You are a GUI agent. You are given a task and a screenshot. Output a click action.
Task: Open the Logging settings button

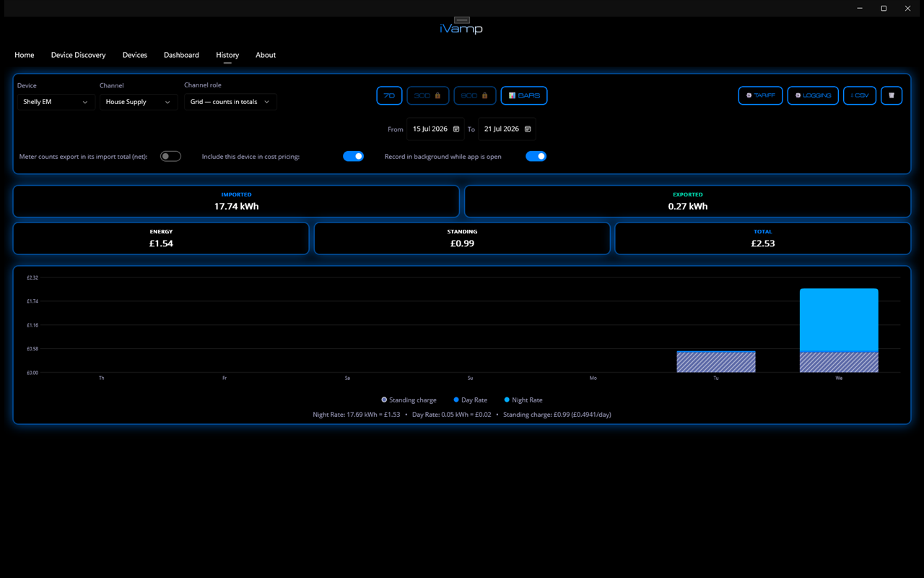(x=813, y=95)
